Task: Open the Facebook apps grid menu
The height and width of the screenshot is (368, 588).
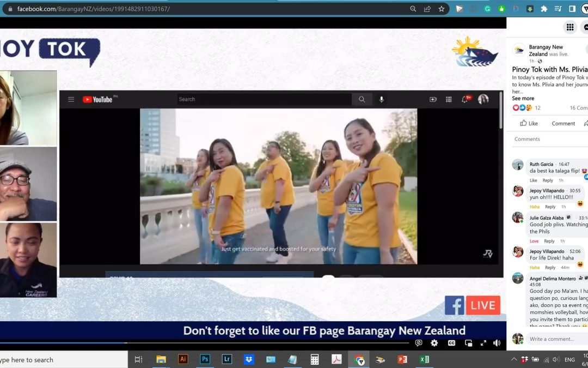Action: [569, 27]
